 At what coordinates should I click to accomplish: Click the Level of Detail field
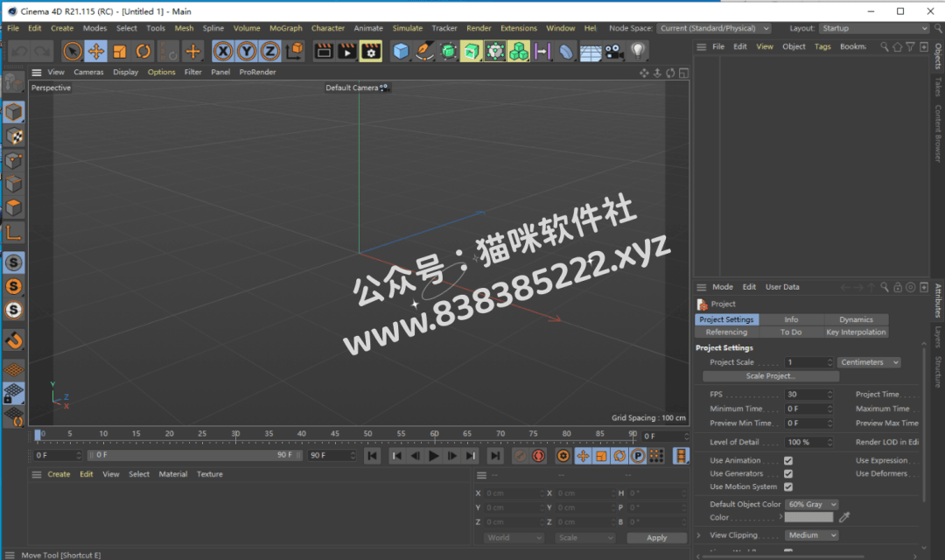808,442
